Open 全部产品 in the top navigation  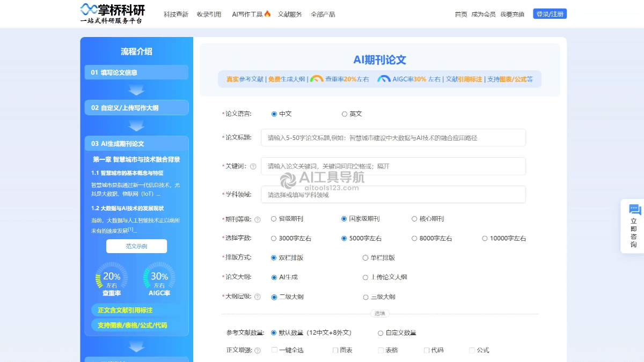point(323,14)
